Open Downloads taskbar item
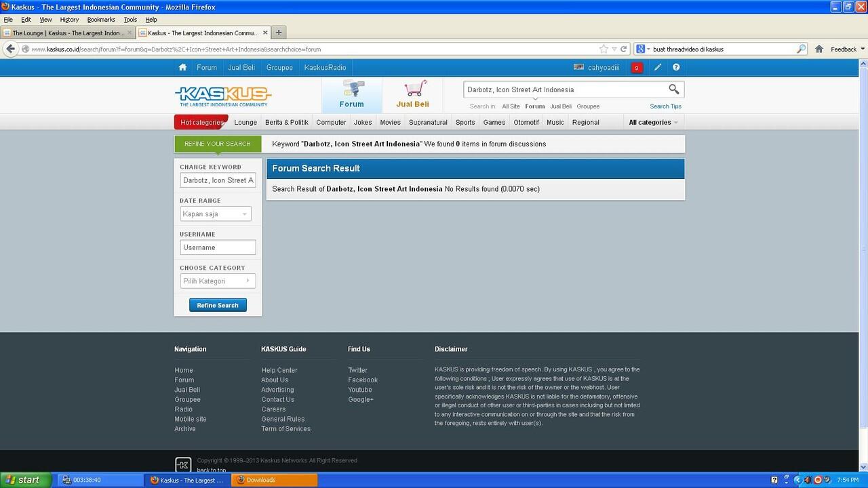The height and width of the screenshot is (488, 868). [275, 480]
